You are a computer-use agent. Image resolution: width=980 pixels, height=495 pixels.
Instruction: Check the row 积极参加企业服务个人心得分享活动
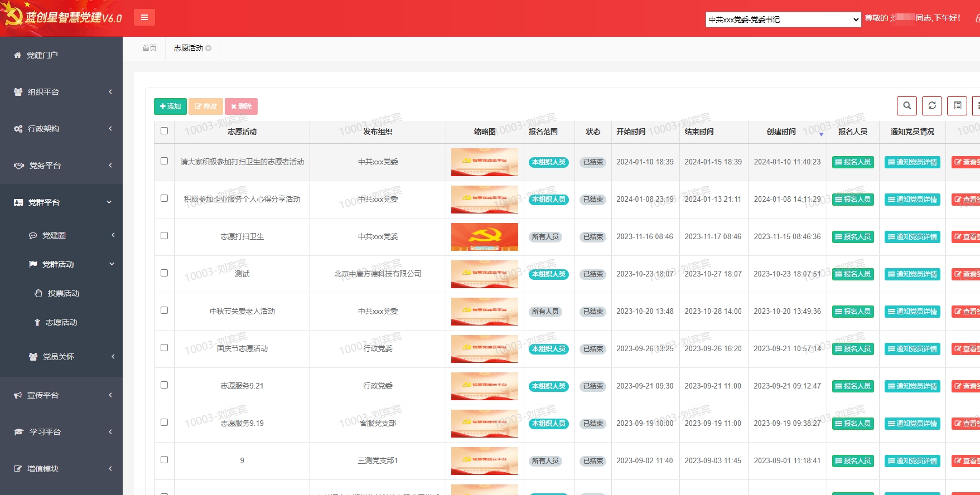164,198
